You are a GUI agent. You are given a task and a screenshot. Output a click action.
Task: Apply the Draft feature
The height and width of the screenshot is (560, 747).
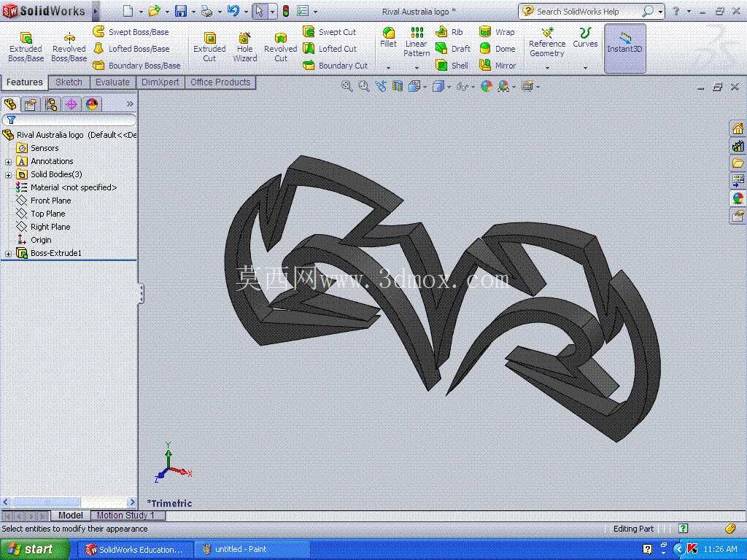click(x=453, y=49)
